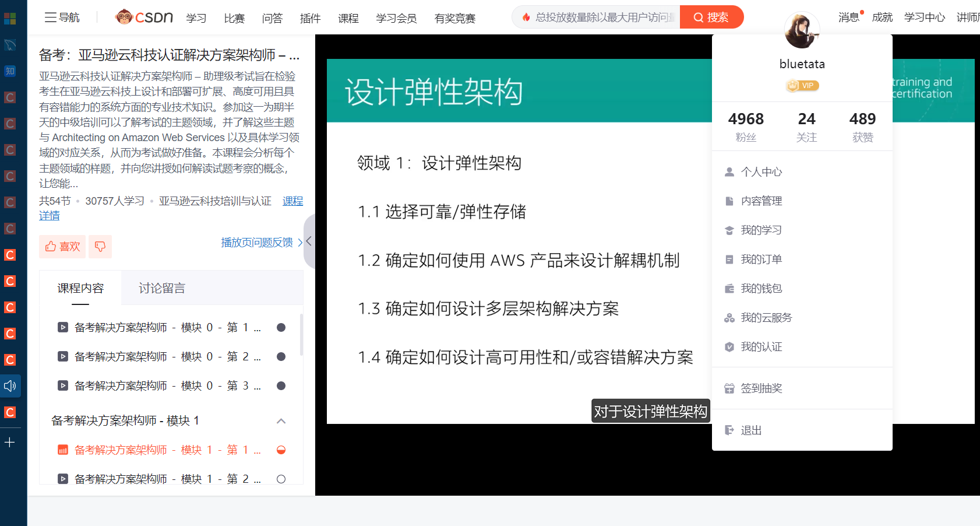This screenshot has height=526, width=980.
Task: Open the 问答 nav item
Action: (x=272, y=18)
